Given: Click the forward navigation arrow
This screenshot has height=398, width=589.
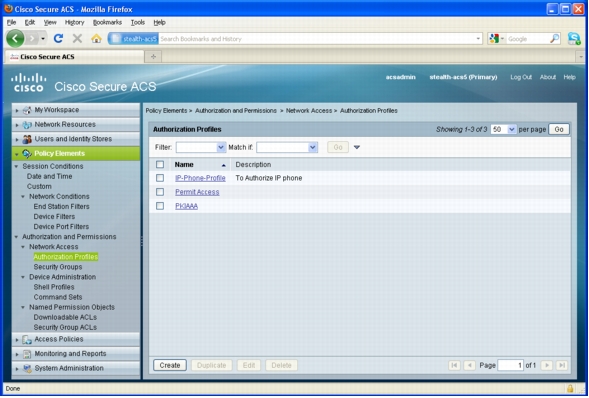Looking at the screenshot, I should point(33,38).
